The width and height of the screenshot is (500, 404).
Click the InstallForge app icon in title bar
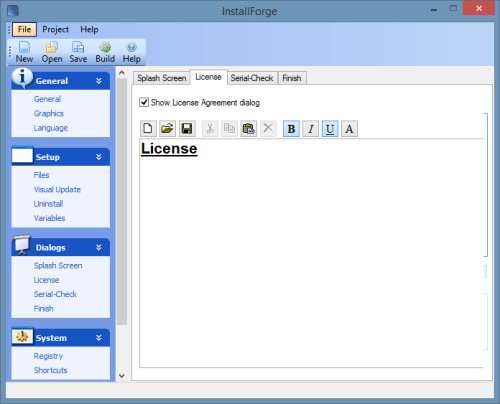13,11
